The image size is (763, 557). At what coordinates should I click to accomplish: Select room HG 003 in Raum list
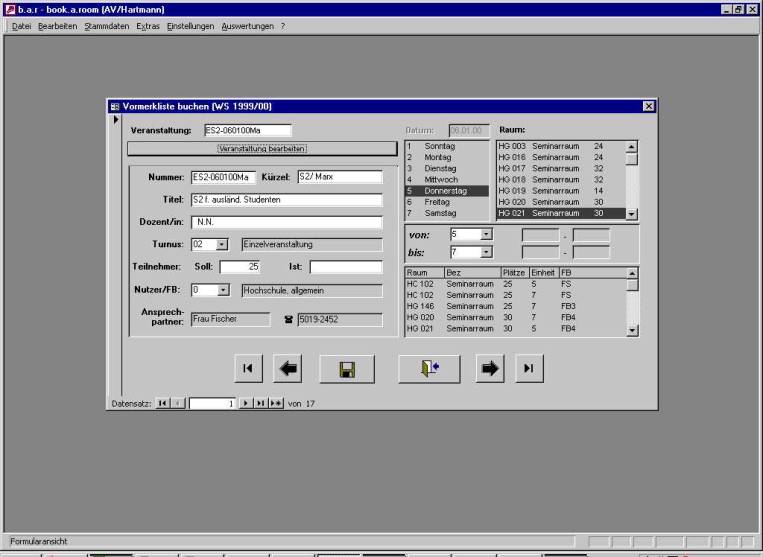(x=561, y=146)
